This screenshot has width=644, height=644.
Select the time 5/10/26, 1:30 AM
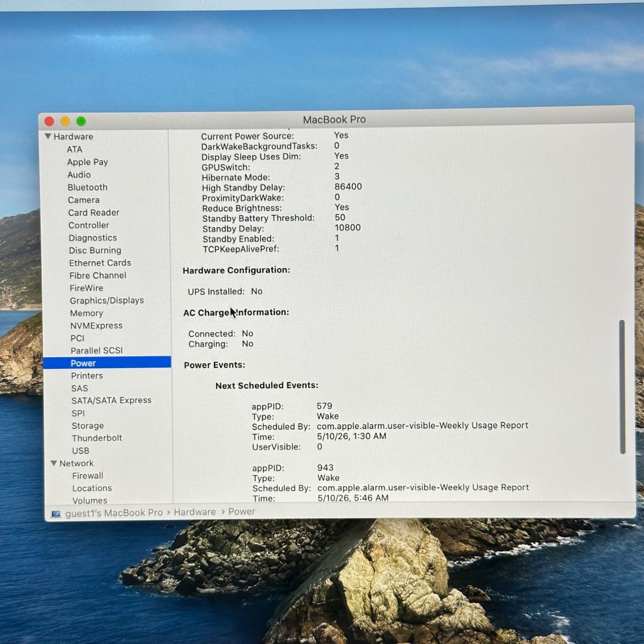tap(352, 436)
